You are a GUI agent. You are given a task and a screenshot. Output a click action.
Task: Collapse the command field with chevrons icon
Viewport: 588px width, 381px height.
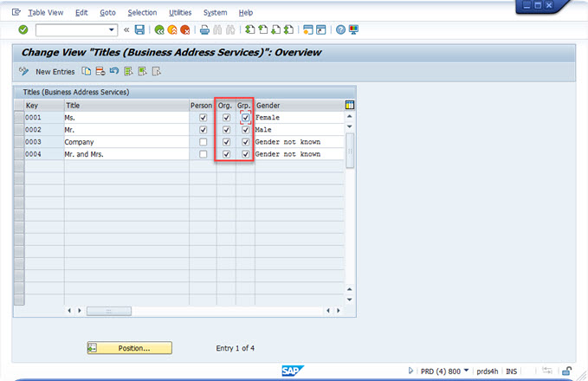[x=126, y=29]
